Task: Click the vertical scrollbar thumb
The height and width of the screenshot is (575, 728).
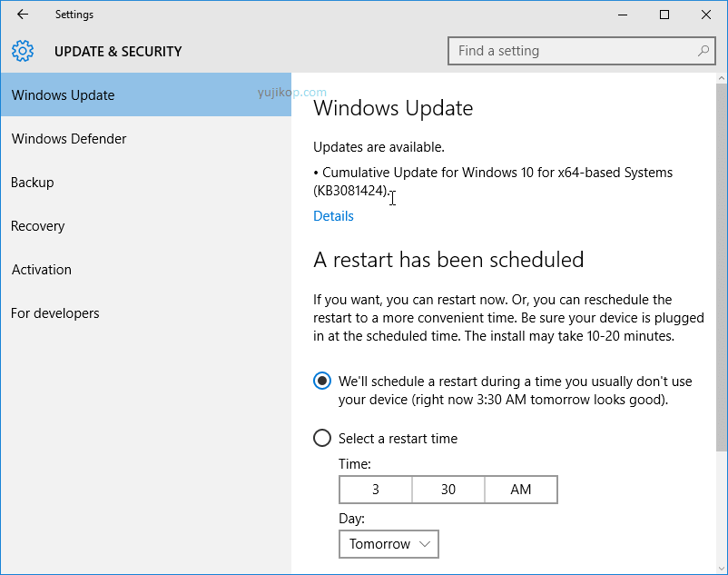Action: (722, 268)
